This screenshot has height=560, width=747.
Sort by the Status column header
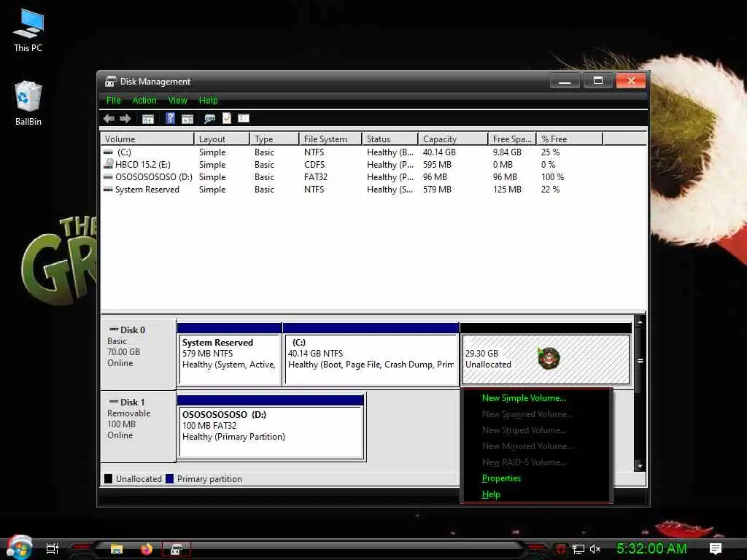pyautogui.click(x=390, y=139)
